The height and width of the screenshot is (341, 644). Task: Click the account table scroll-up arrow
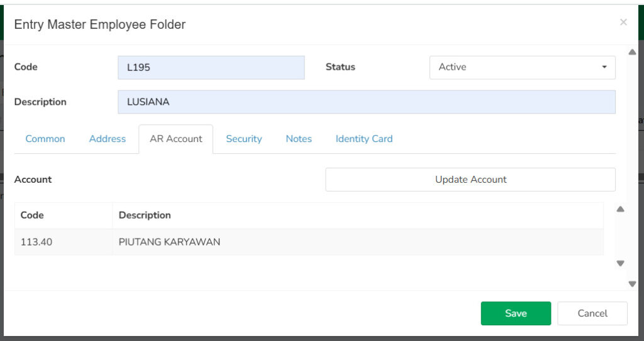620,209
